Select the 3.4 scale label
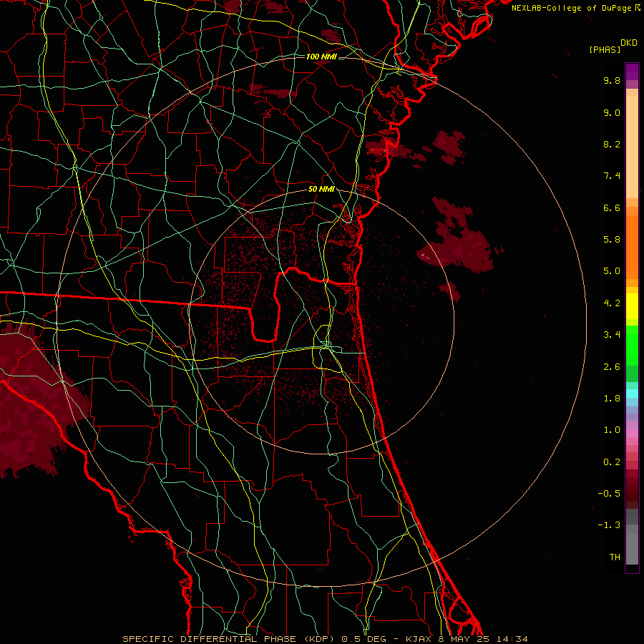 coord(612,335)
